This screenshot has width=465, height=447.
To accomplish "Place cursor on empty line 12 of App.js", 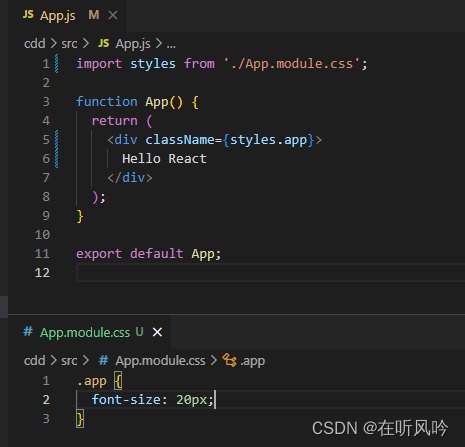I will point(270,273).
